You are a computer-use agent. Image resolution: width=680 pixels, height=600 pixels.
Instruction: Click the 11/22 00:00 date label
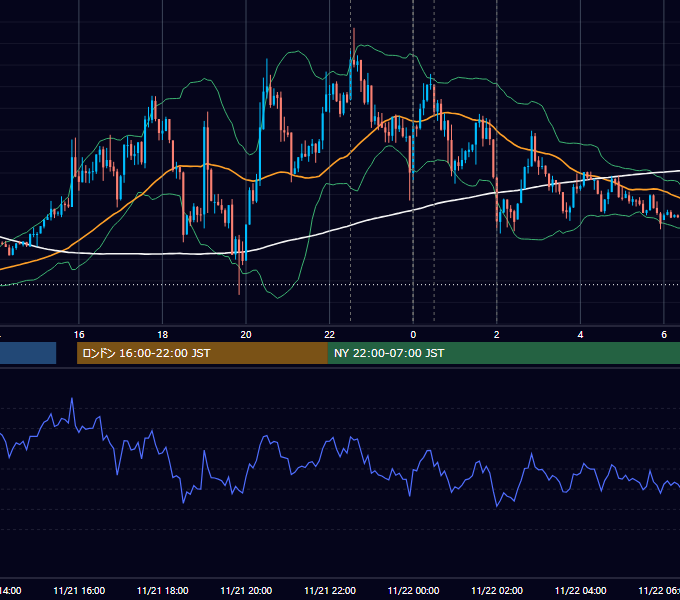(413, 591)
